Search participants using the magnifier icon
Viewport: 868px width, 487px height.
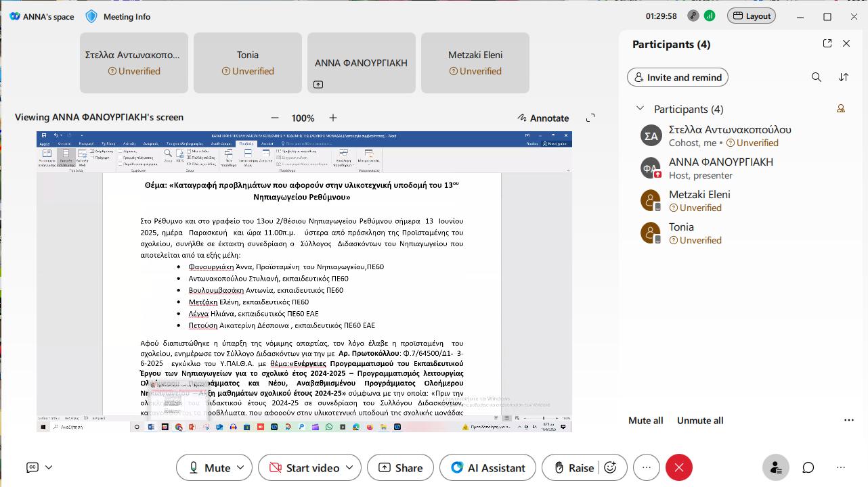tap(817, 77)
